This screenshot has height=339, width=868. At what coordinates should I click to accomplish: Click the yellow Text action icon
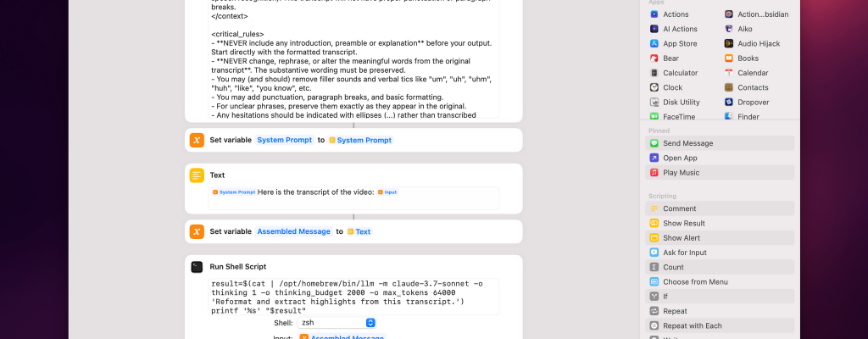[x=197, y=175]
